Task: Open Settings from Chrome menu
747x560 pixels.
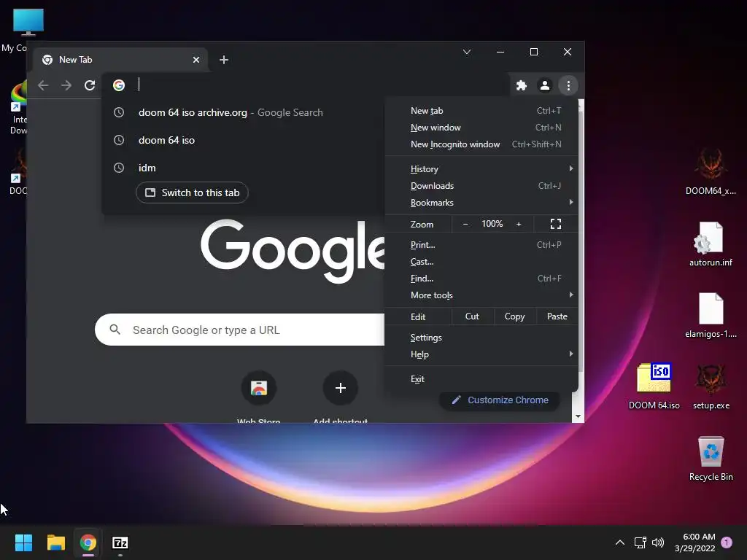Action: (481, 338)
